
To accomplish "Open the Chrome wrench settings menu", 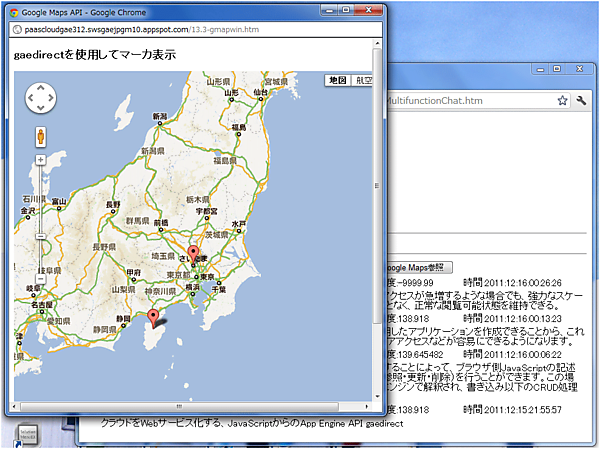I will point(581,101).
